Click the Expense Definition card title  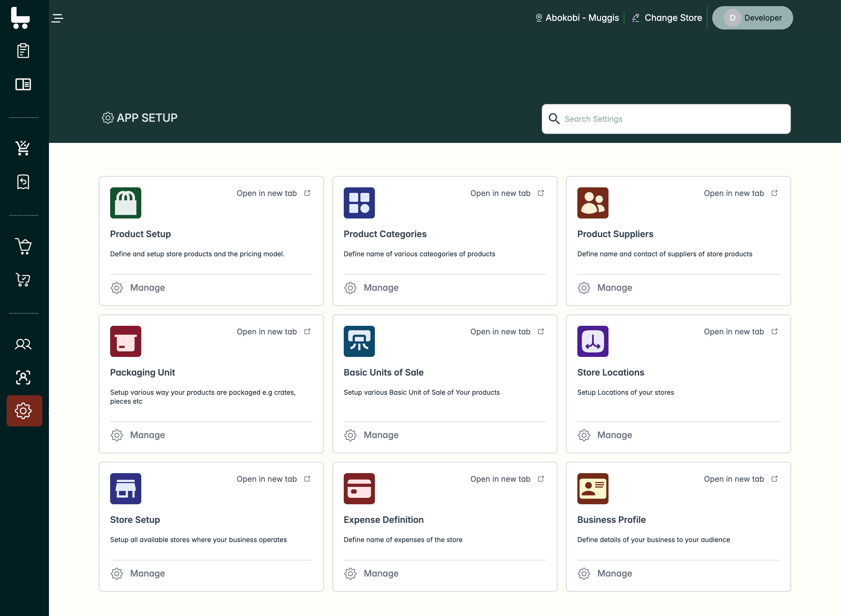[384, 520]
